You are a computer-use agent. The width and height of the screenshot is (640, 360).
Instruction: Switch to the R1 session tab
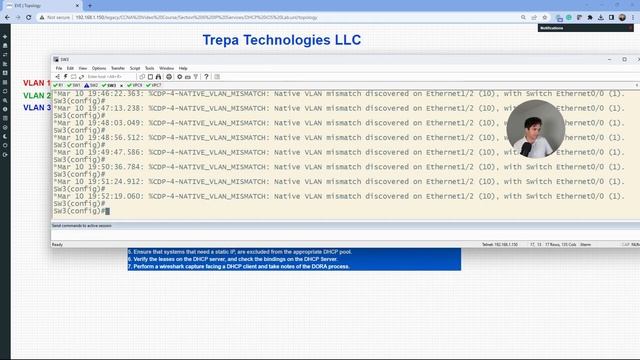click(58, 85)
